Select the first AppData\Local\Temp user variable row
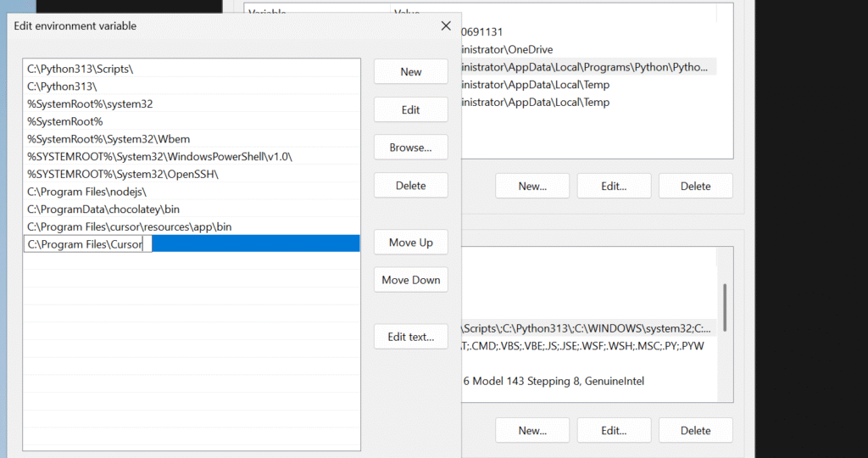Viewport: 868px width, 458px height. pos(588,85)
